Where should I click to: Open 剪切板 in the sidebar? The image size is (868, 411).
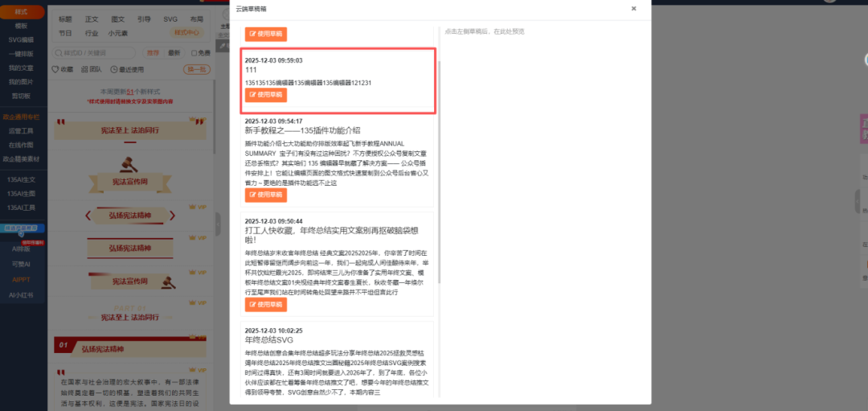pos(23,96)
